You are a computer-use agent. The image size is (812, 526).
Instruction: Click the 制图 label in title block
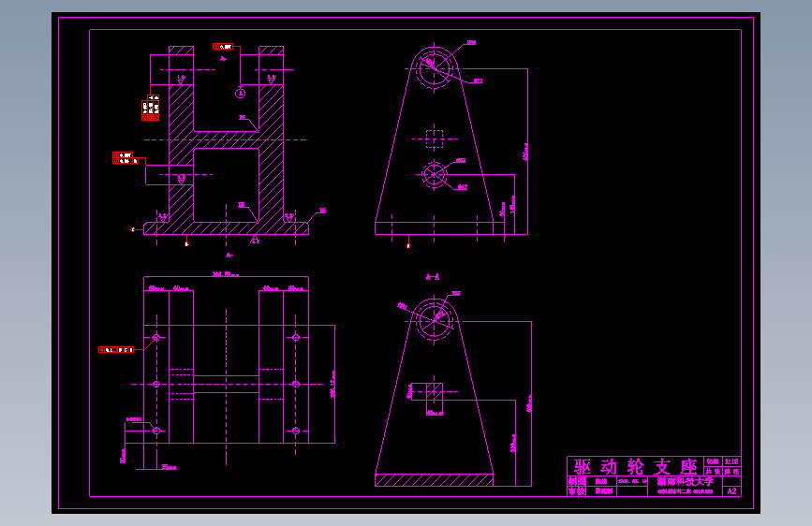(578, 481)
